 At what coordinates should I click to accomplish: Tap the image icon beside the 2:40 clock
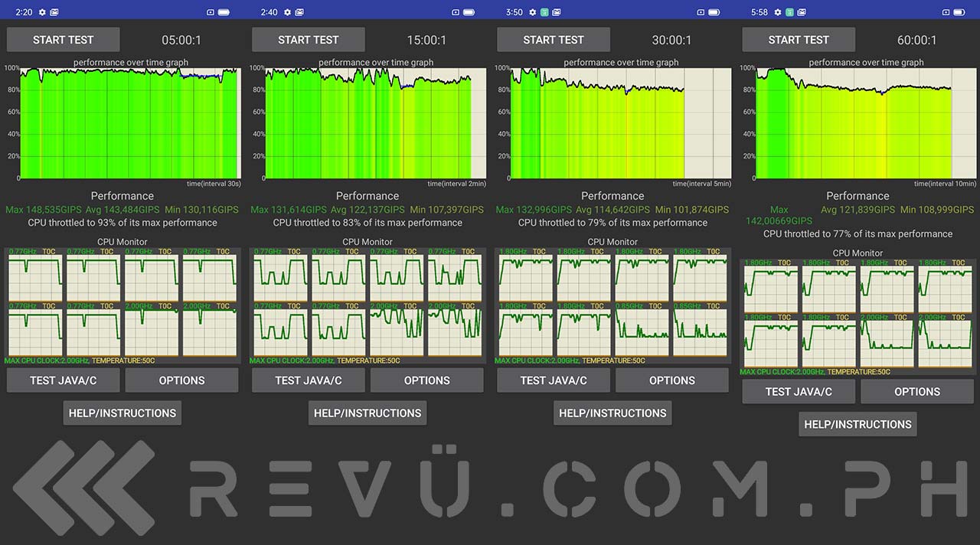click(x=299, y=12)
